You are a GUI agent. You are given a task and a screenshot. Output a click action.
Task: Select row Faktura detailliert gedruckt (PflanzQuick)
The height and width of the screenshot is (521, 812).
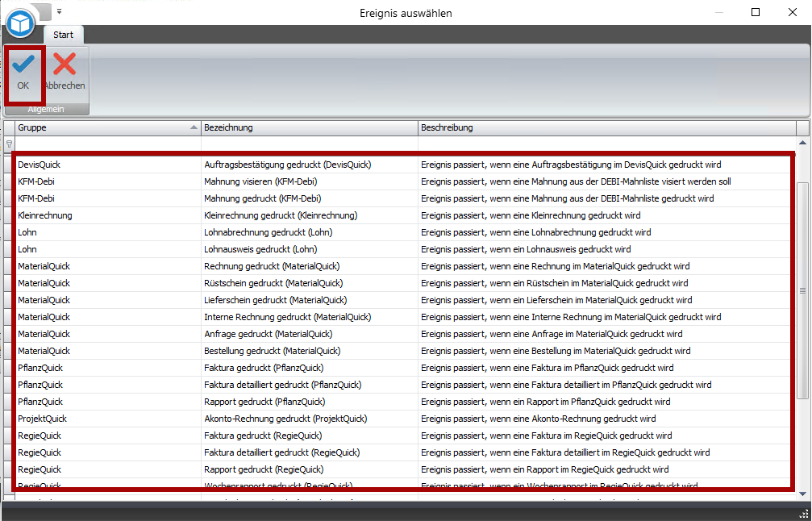(x=403, y=385)
